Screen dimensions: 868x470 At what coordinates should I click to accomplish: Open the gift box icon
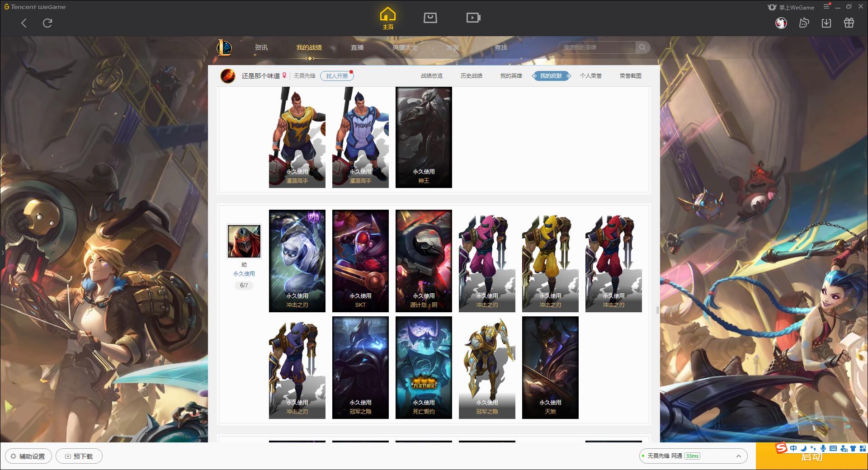(x=849, y=23)
